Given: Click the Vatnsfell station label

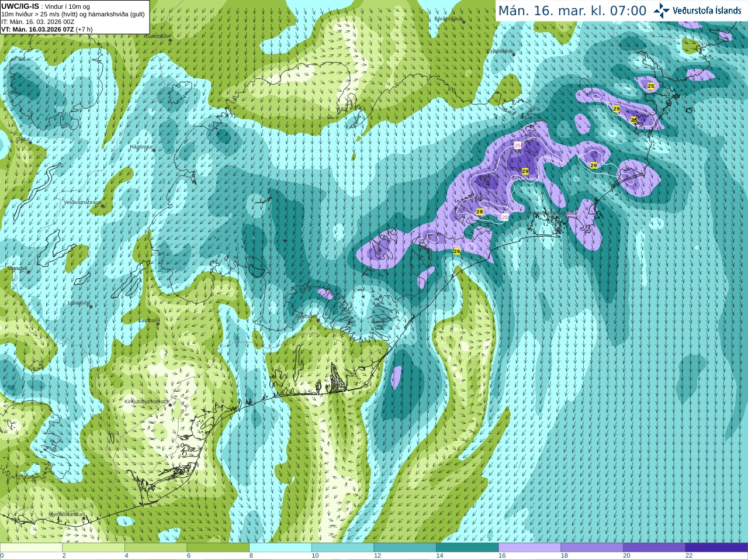Looking at the screenshot, I should click(x=16, y=268).
